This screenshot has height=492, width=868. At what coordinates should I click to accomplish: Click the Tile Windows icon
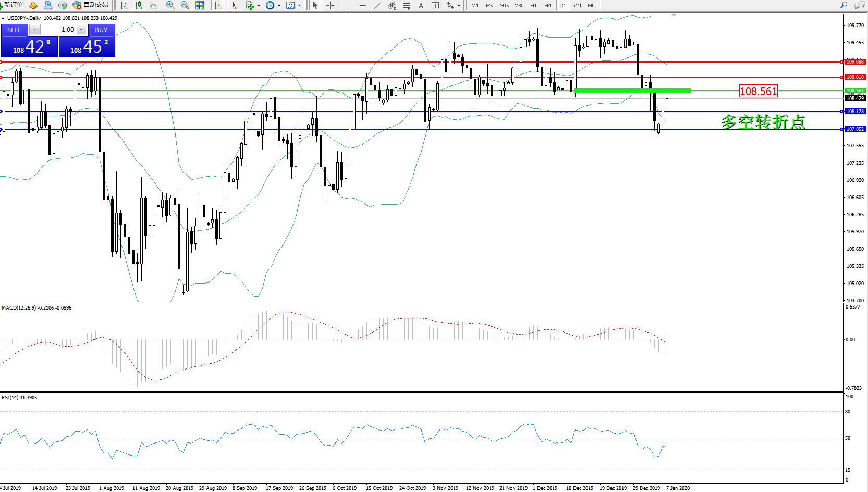click(x=200, y=5)
